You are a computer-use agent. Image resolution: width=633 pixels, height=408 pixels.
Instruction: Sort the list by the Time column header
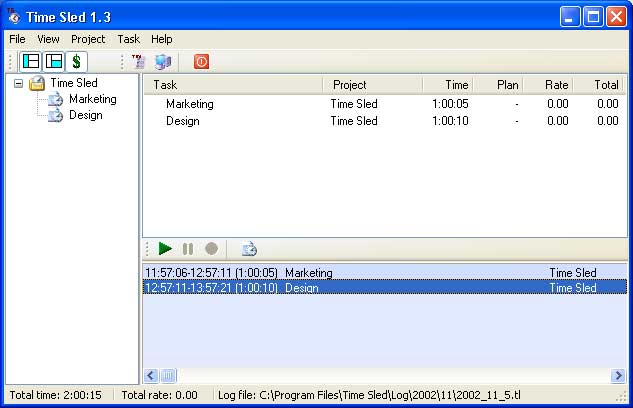point(447,85)
